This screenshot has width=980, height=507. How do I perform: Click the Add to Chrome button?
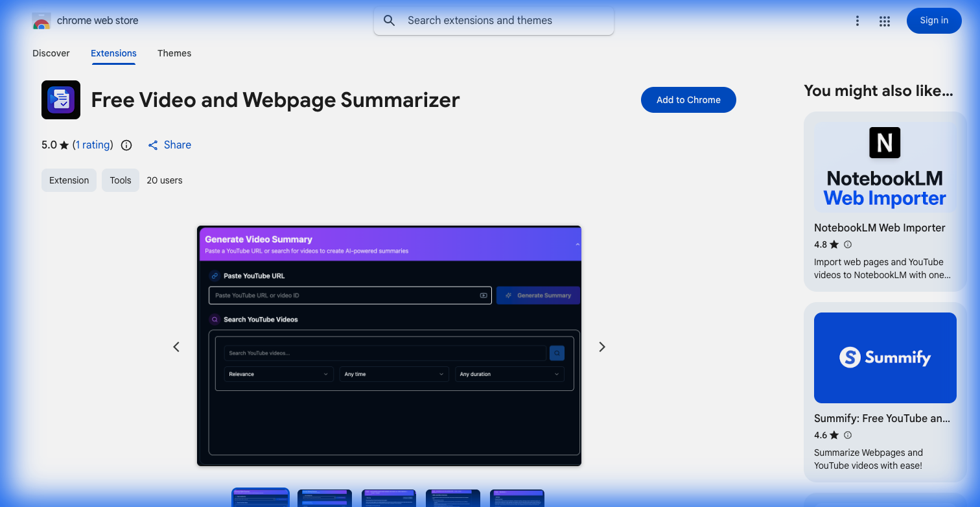coord(688,100)
